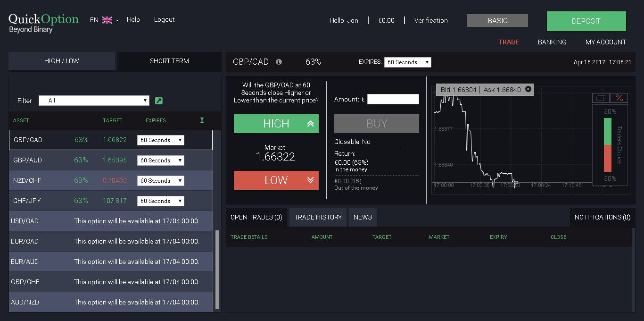Click the red percent icon above Trader's Choice

click(619, 98)
